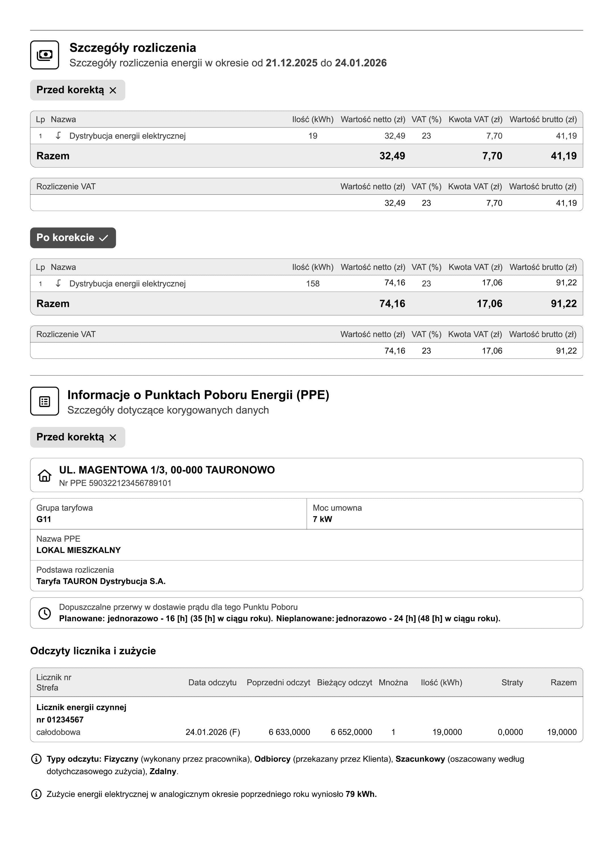
Task: Toggle the Po korekcie badge
Action: [73, 238]
